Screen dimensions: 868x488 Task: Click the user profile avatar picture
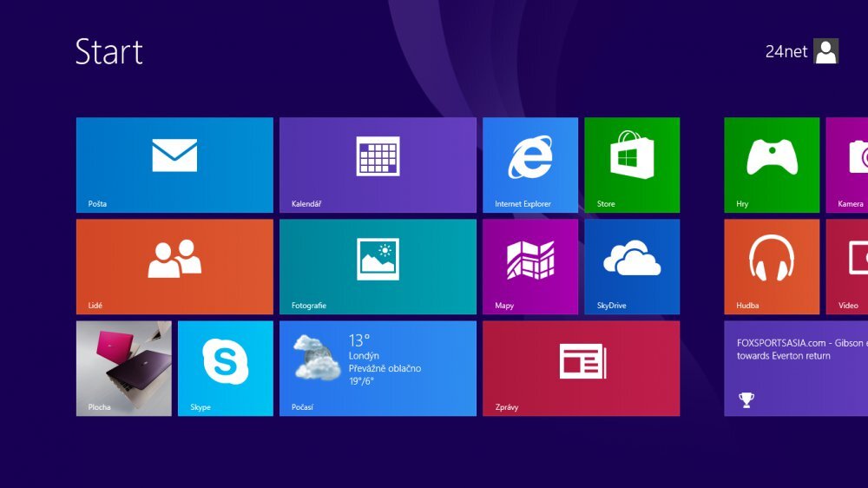pos(826,51)
